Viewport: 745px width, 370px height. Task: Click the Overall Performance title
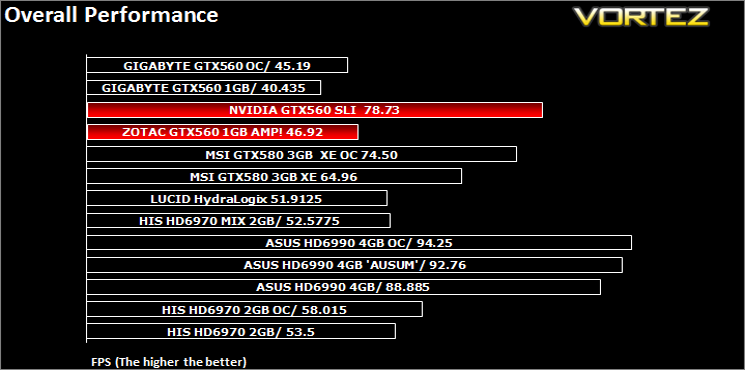[112, 15]
